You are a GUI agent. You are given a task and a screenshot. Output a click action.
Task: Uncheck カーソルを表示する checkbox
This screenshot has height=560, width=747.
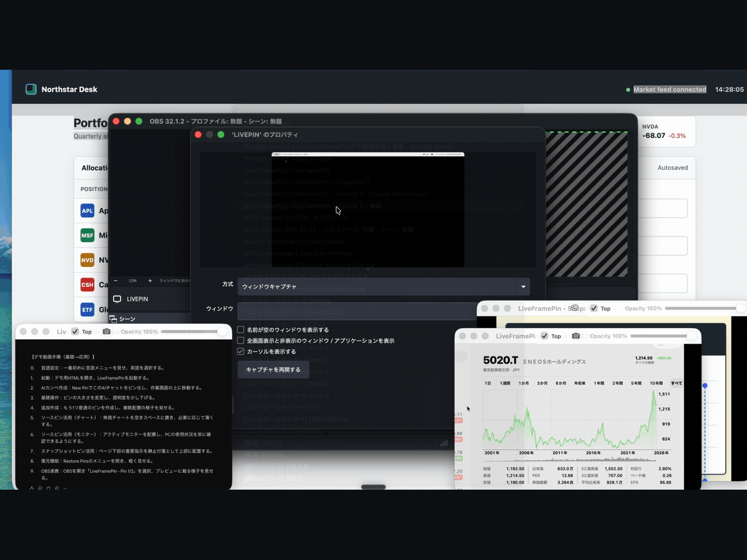pos(241,352)
